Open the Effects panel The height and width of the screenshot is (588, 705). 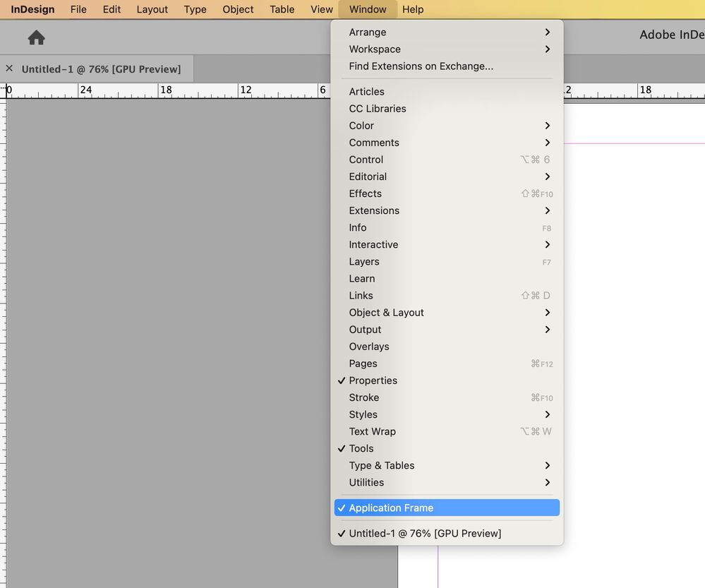coord(447,193)
